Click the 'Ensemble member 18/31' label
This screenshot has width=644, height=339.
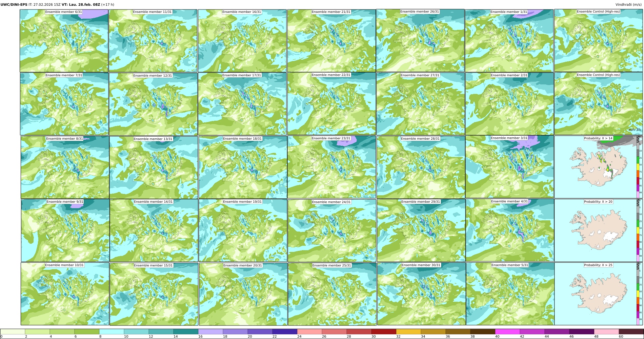click(x=242, y=139)
